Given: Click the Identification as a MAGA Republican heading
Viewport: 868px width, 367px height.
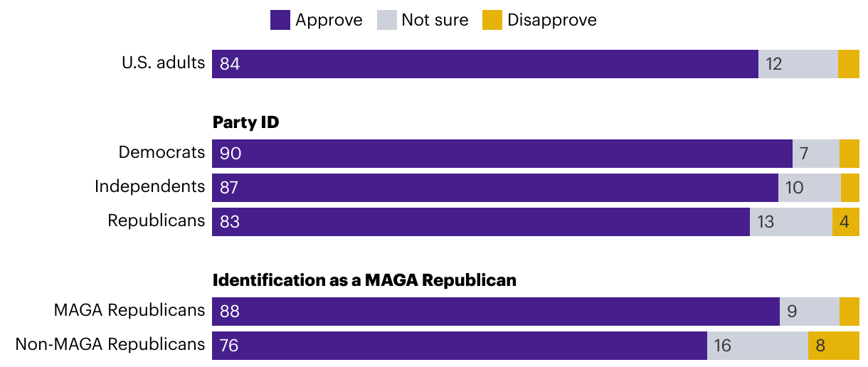Looking at the screenshot, I should [x=364, y=280].
